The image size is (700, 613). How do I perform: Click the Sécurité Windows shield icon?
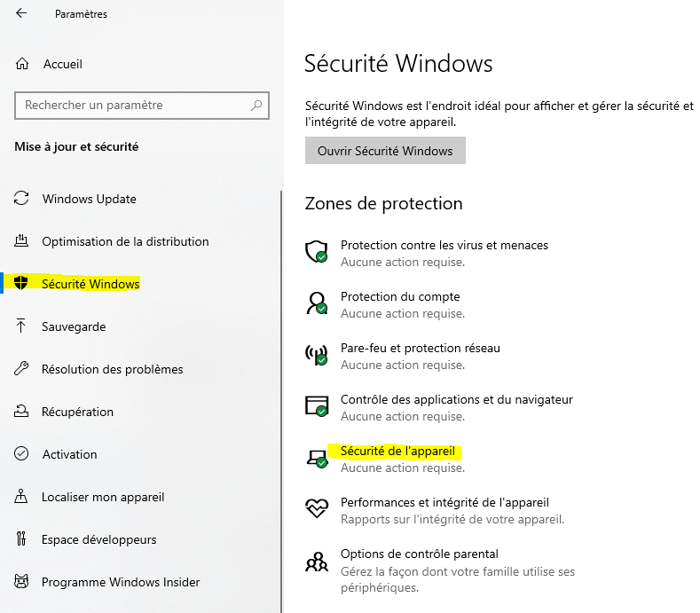click(x=22, y=284)
